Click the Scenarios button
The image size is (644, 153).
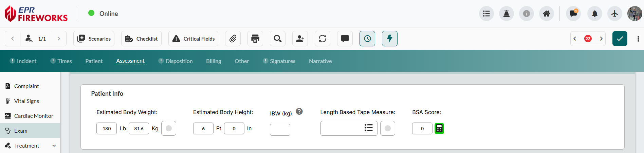coord(94,39)
